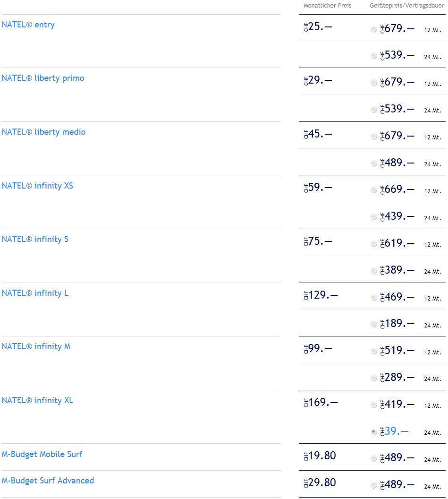Open the NATEL entry plan link

coord(28,25)
